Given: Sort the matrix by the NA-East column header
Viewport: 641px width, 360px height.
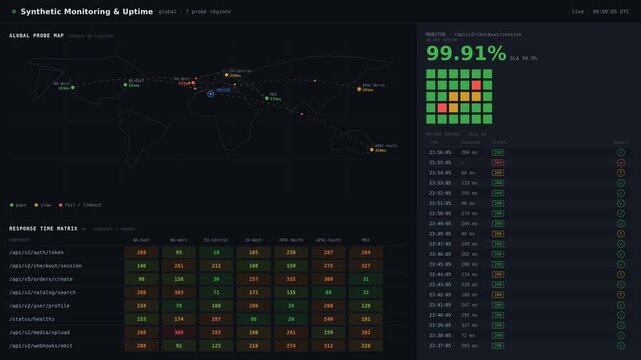Looking at the screenshot, I should pyautogui.click(x=141, y=240).
